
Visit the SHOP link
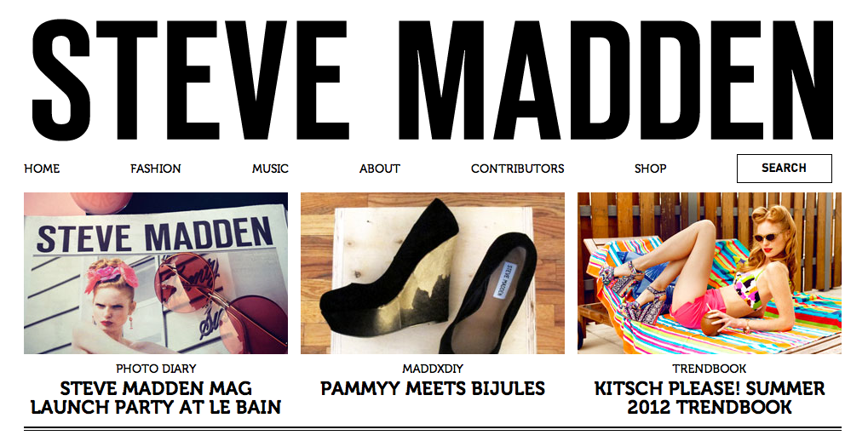coord(651,169)
